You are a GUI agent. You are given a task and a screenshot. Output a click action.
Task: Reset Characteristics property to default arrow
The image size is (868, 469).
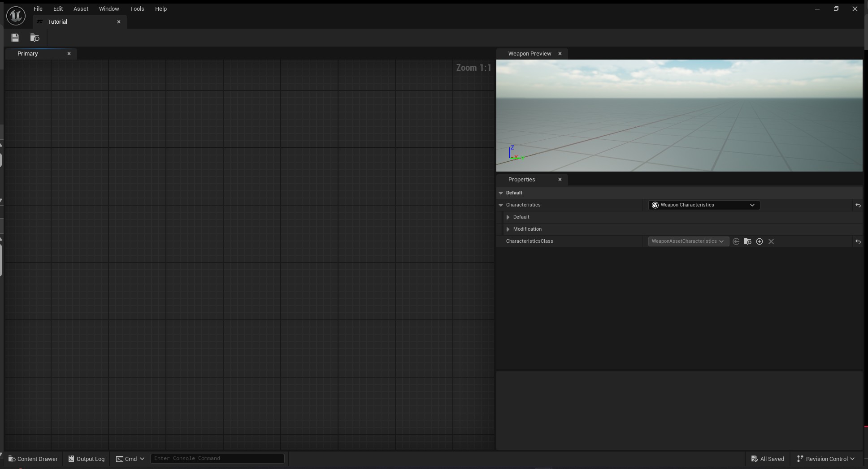tap(858, 205)
